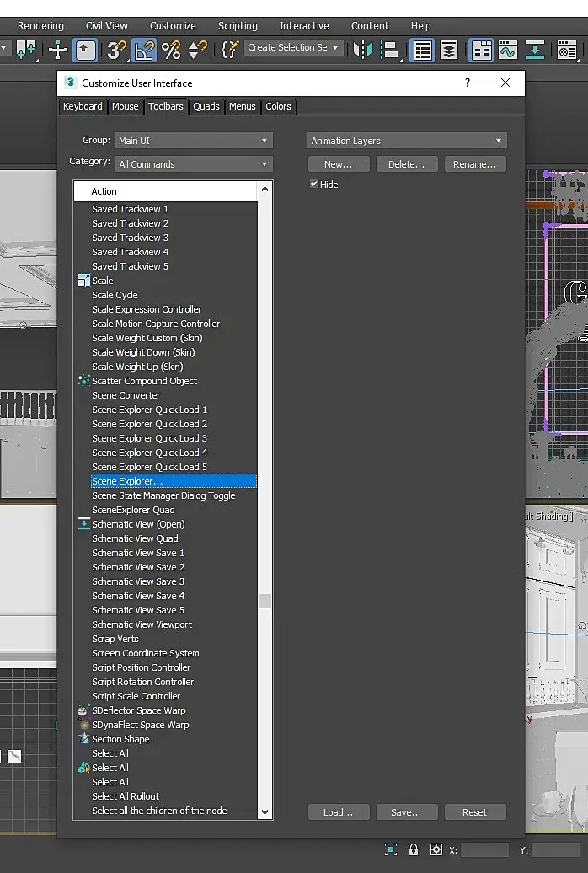This screenshot has height=873, width=588.
Task: Click Isolate Selection status bar icon
Action: [x=391, y=849]
